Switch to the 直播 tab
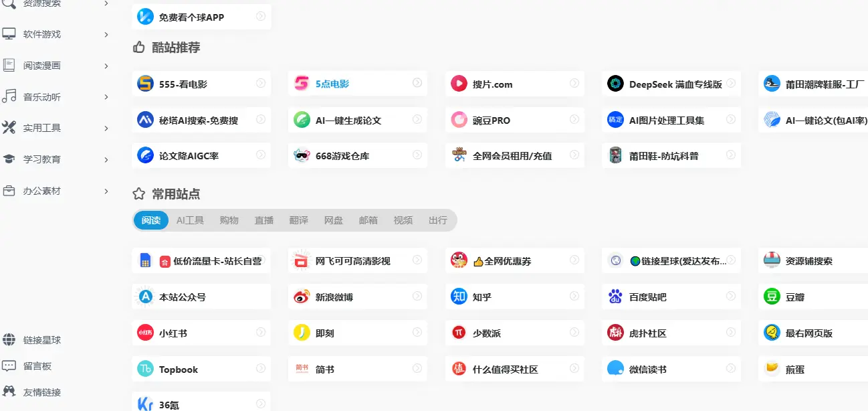868x411 pixels. 264,220
